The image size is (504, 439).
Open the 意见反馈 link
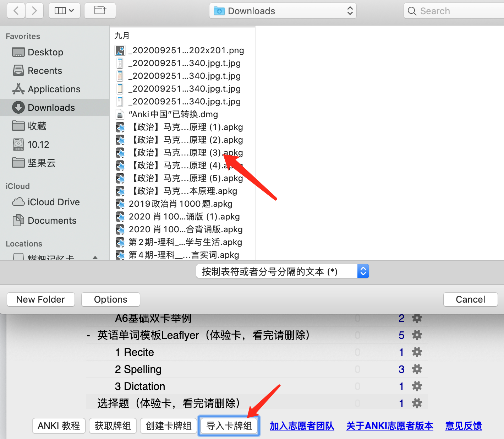pyautogui.click(x=464, y=426)
